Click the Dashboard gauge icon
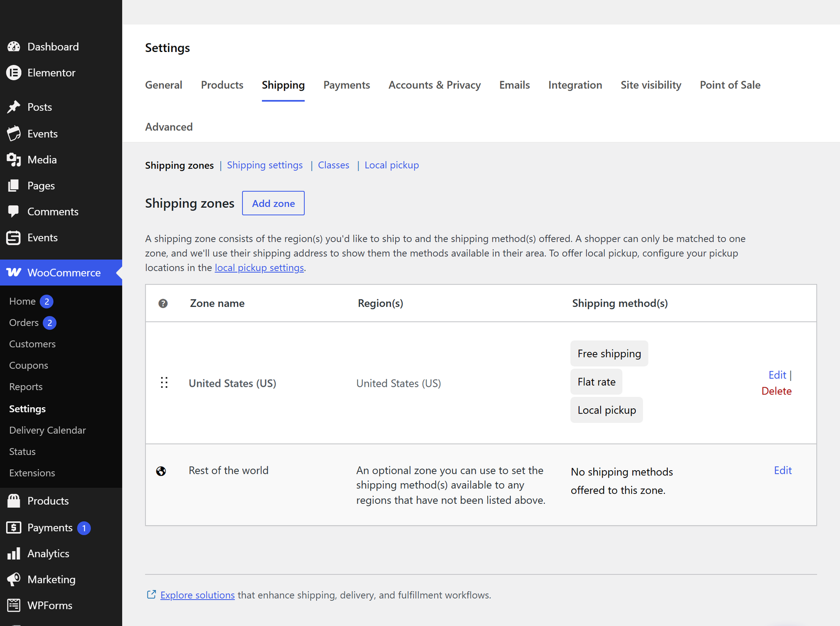This screenshot has width=840, height=626. click(14, 47)
